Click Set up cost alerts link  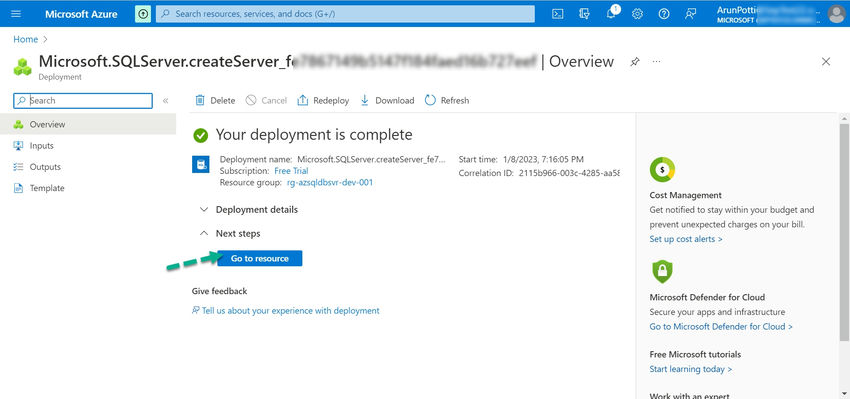coord(686,239)
